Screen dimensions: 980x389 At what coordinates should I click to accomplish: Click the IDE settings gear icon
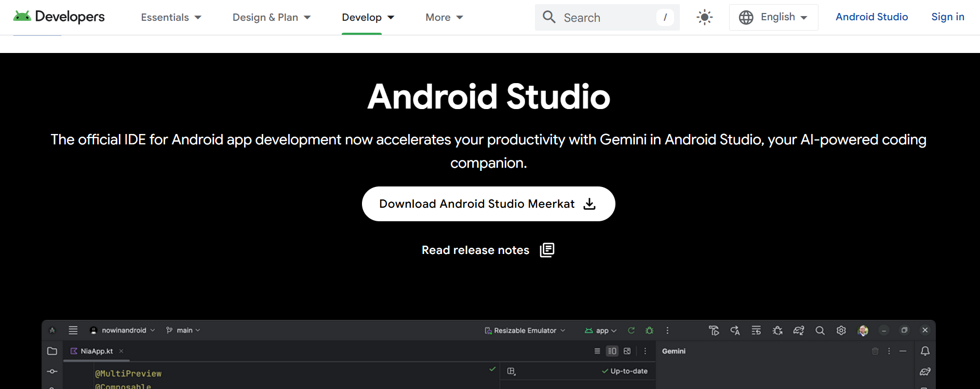[x=841, y=330]
